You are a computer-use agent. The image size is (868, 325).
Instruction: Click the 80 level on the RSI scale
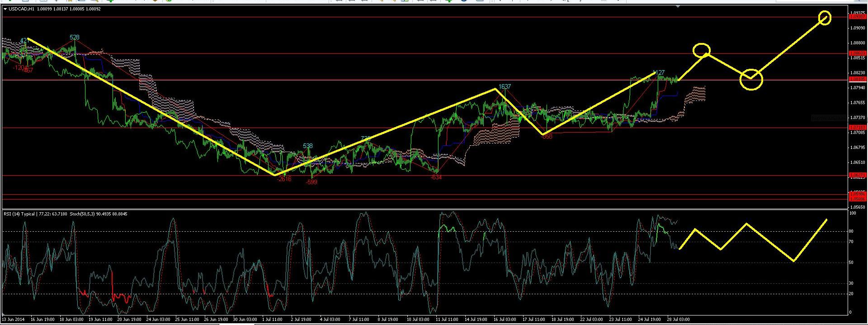(x=851, y=231)
